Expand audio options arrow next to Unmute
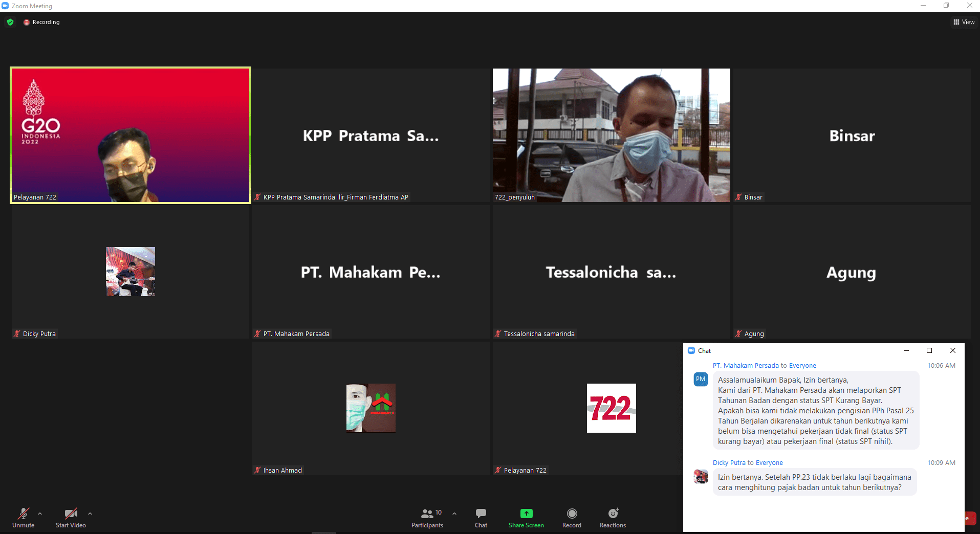980x534 pixels. pyautogui.click(x=40, y=514)
